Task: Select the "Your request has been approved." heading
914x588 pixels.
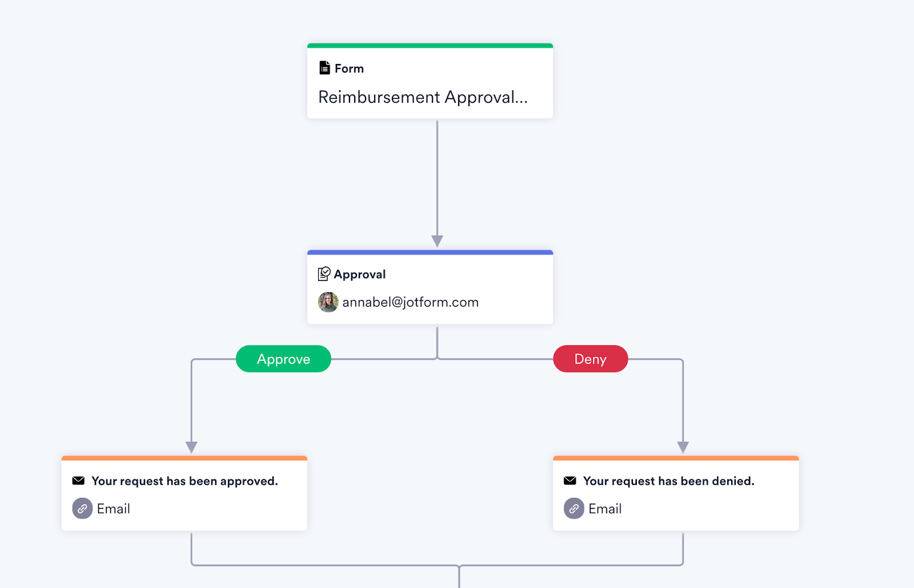Action: [185, 481]
